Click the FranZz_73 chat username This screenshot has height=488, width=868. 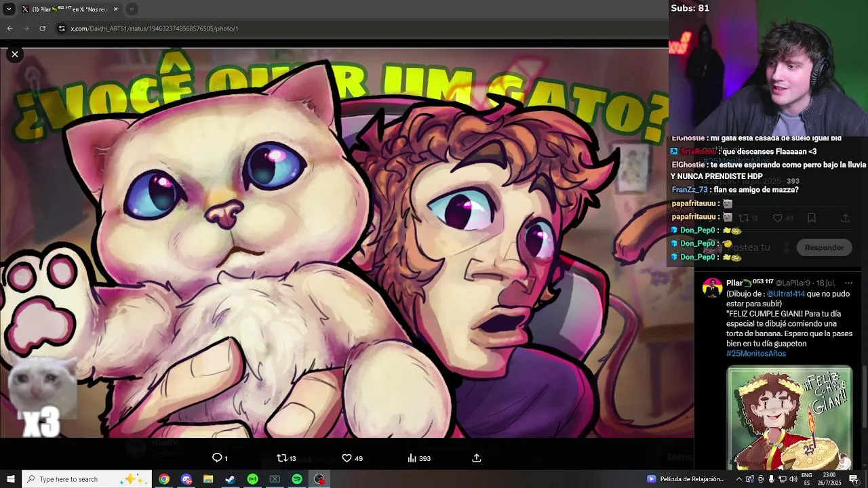click(690, 190)
